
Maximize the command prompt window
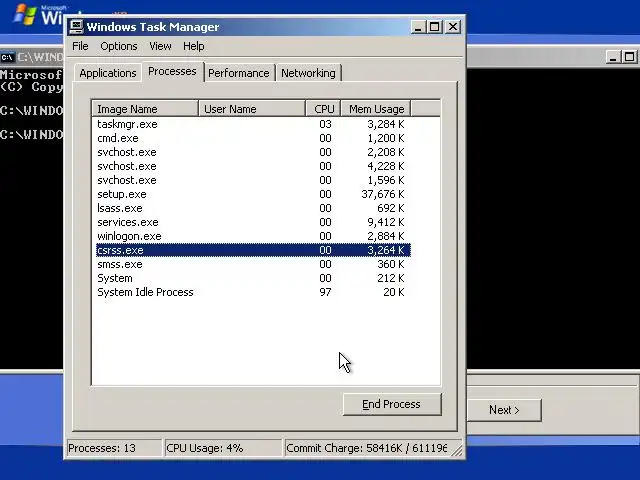tap(630, 57)
